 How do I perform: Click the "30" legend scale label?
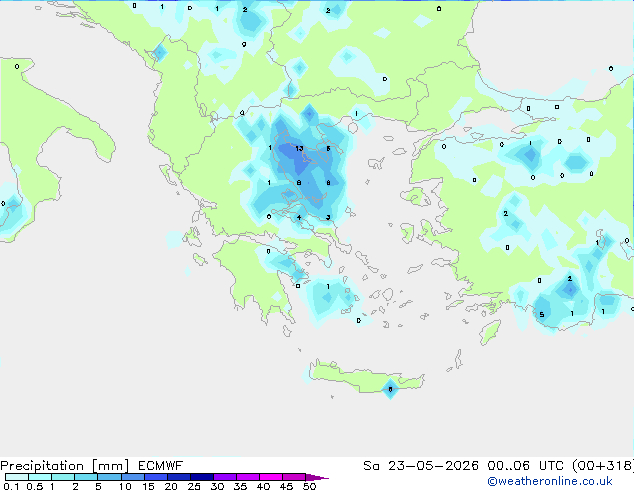point(218,486)
